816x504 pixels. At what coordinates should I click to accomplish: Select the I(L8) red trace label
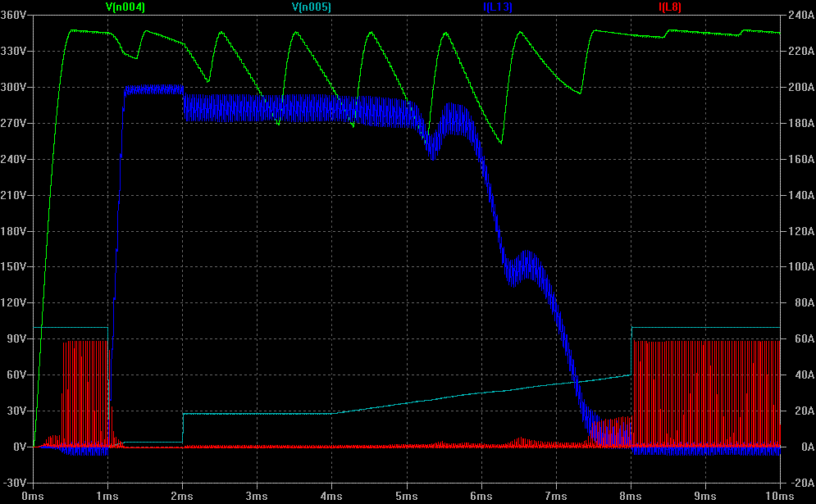tap(670, 7)
